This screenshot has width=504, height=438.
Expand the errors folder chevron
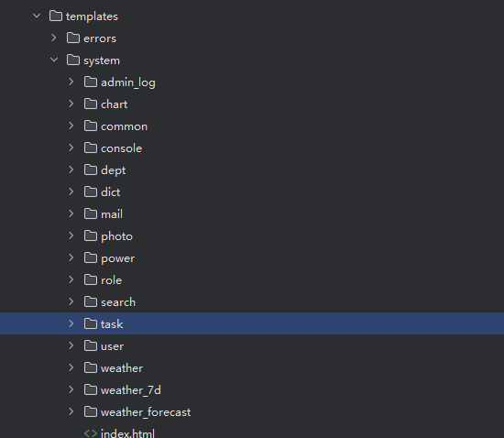54,38
